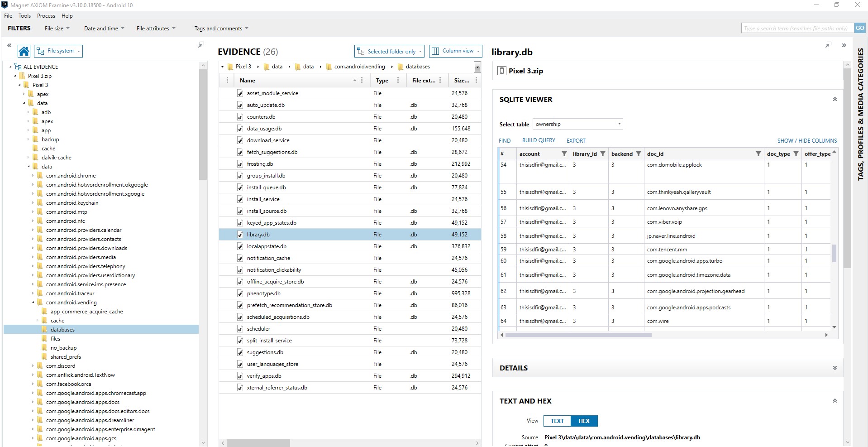Click the GO search button
Screen dimensions: 868x447
point(859,28)
